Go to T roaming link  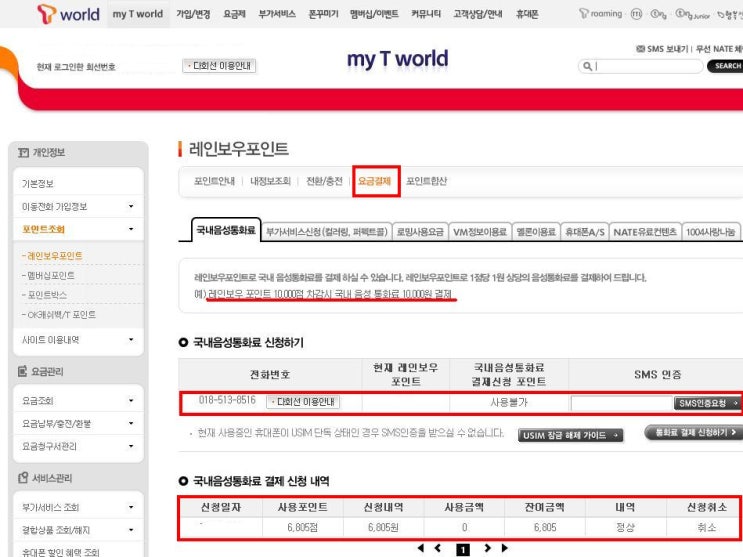point(600,14)
